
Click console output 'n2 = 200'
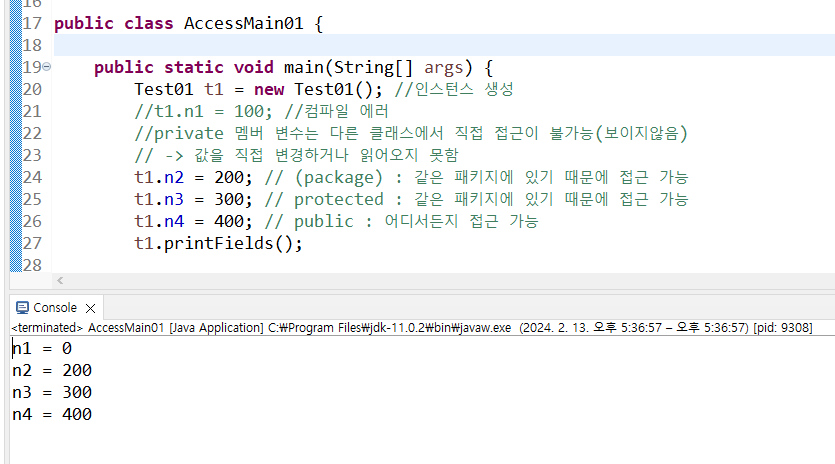(x=52, y=370)
